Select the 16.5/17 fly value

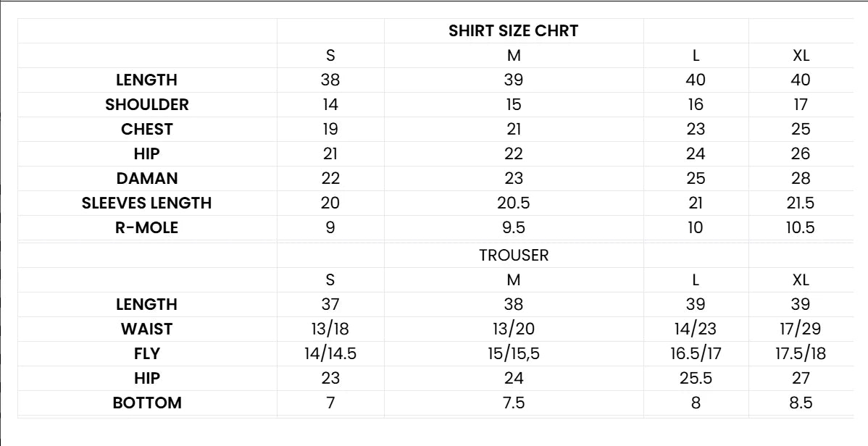pos(695,354)
